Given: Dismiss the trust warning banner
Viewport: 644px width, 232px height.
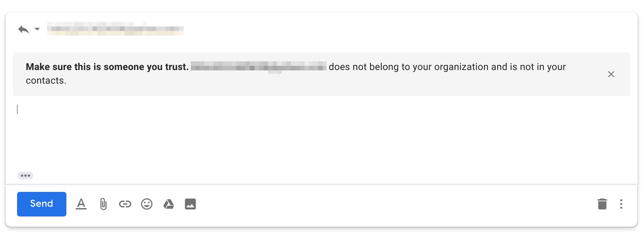Looking at the screenshot, I should click(x=611, y=74).
